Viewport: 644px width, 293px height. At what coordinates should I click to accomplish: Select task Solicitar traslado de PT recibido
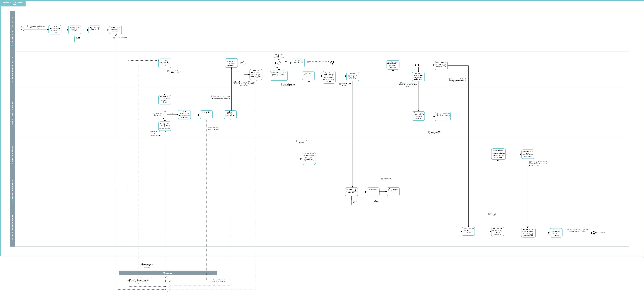(x=418, y=77)
